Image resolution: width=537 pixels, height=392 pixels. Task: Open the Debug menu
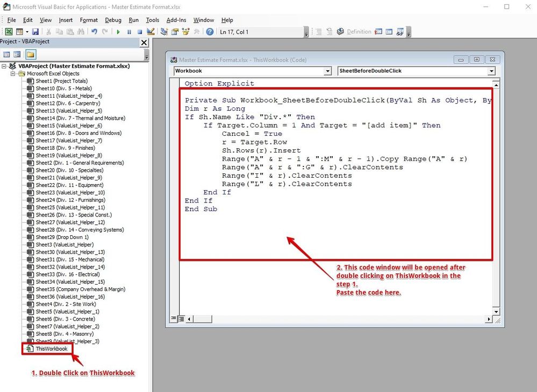113,20
